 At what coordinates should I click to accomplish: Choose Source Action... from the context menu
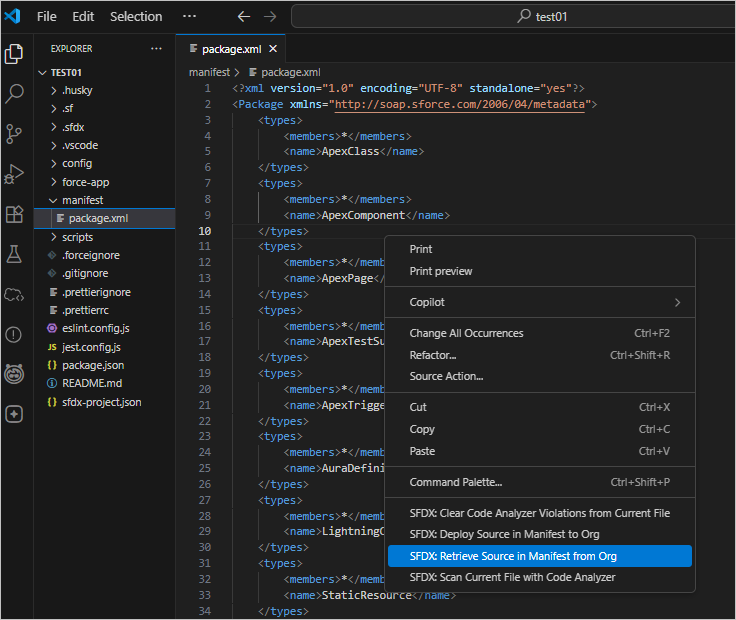(540, 376)
